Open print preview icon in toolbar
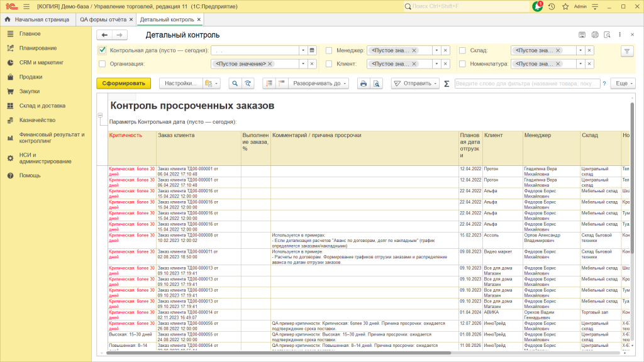Viewport: 644px width, 362px height. (x=376, y=84)
